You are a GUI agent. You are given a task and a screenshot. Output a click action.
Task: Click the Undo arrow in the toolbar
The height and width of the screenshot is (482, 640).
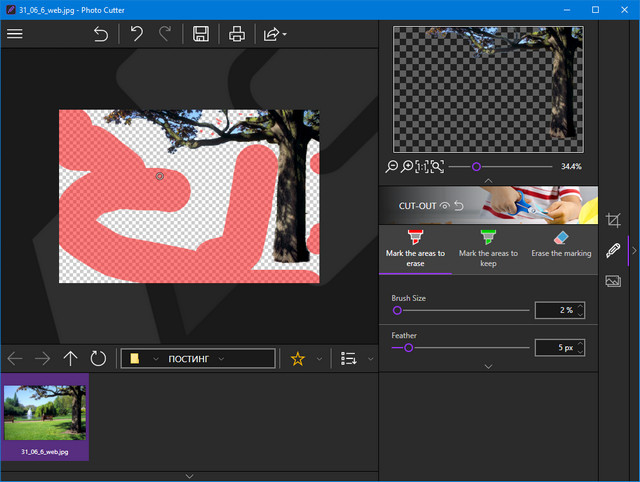click(x=137, y=34)
